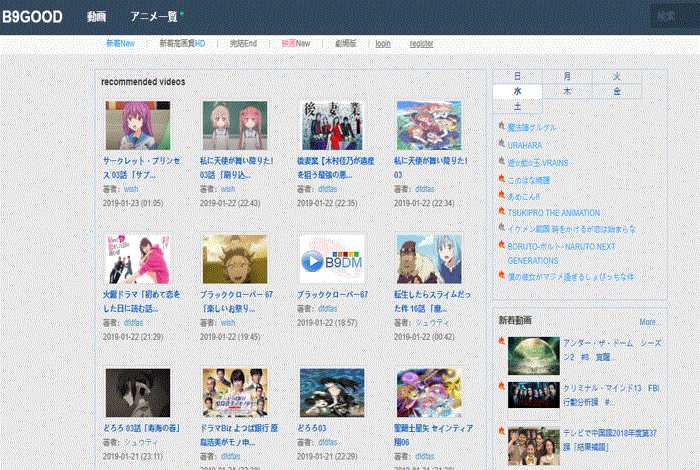Click the gray icon beside URAHARA

click(x=500, y=142)
